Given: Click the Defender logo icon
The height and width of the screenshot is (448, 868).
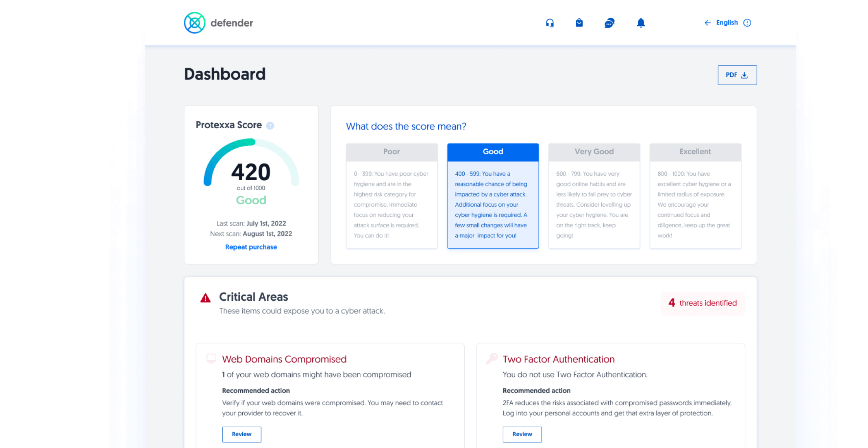Looking at the screenshot, I should point(194,23).
